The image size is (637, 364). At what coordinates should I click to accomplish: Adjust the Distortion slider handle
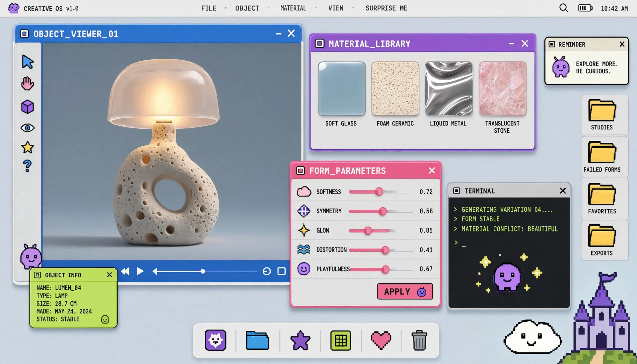coord(385,250)
